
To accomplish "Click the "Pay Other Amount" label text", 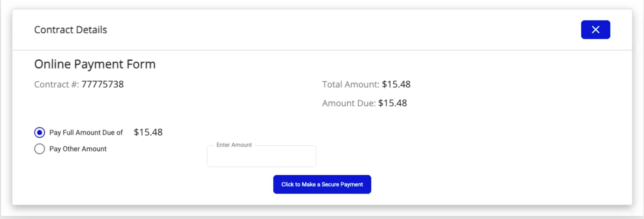I will pyautogui.click(x=78, y=149).
